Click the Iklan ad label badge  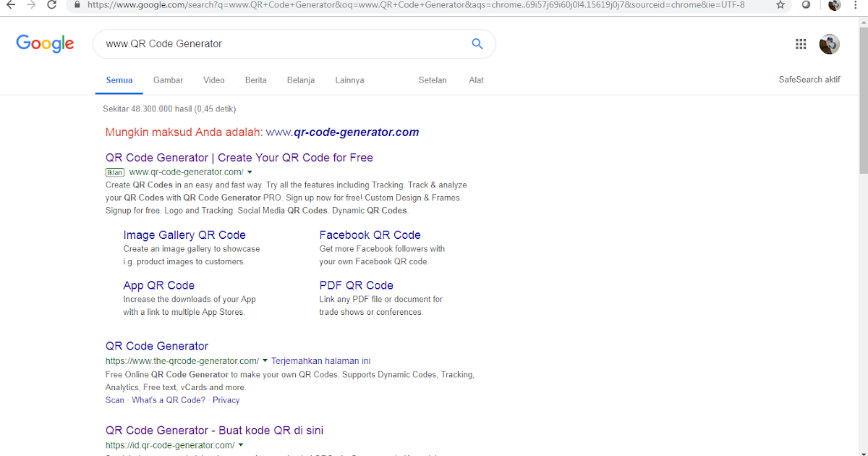pyautogui.click(x=115, y=172)
